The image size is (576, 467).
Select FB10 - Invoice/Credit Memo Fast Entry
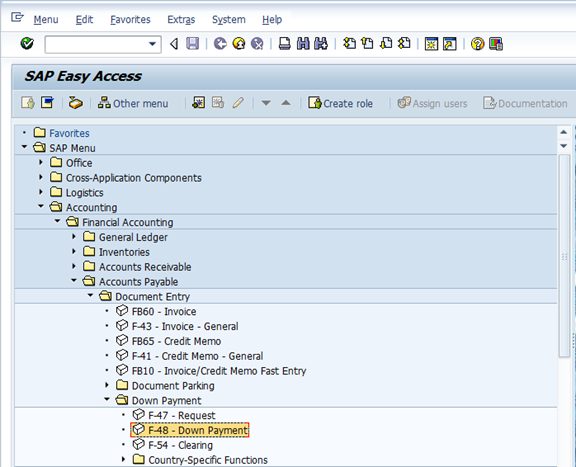(x=219, y=371)
